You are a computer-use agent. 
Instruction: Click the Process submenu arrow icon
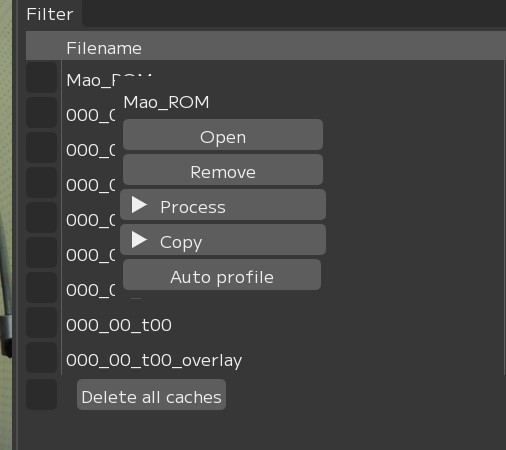[x=139, y=205]
